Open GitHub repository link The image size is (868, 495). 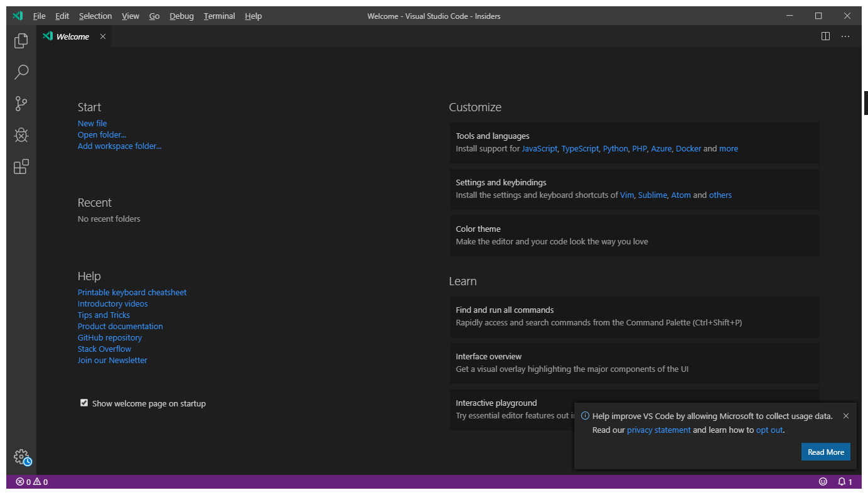tap(110, 337)
